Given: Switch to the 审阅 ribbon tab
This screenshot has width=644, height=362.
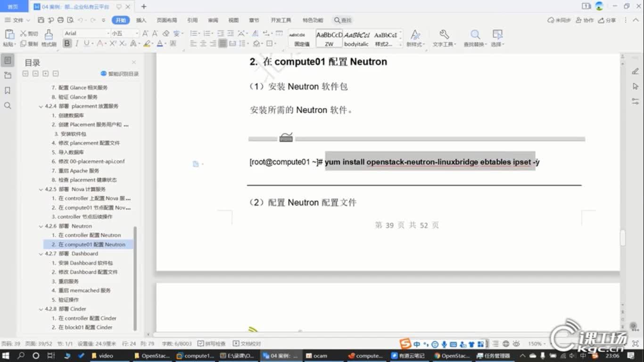Looking at the screenshot, I should 213,20.
